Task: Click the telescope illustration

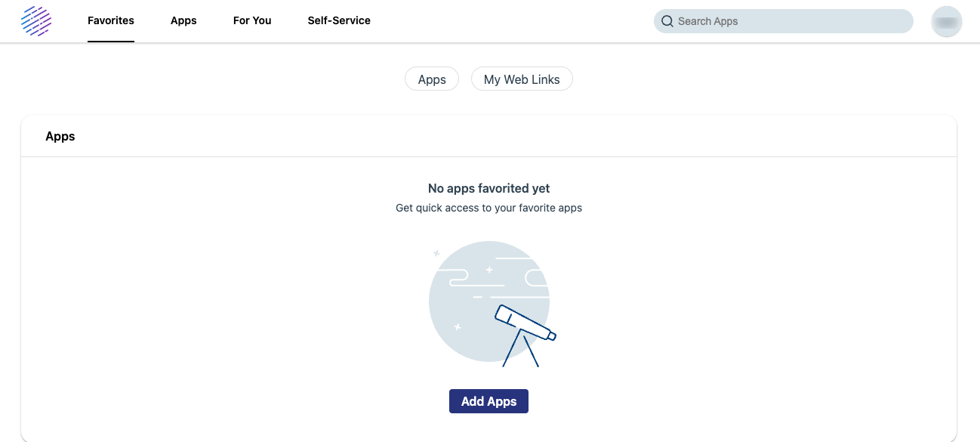Action: click(525, 321)
